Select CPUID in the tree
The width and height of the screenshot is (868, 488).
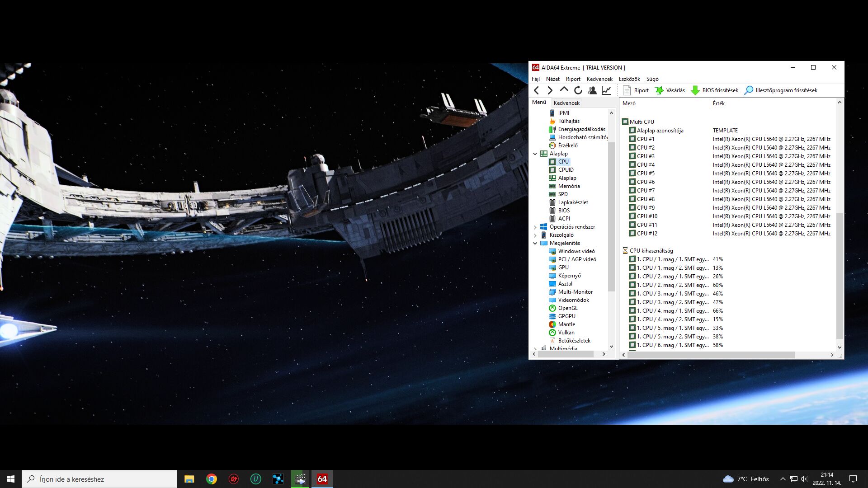pyautogui.click(x=561, y=170)
